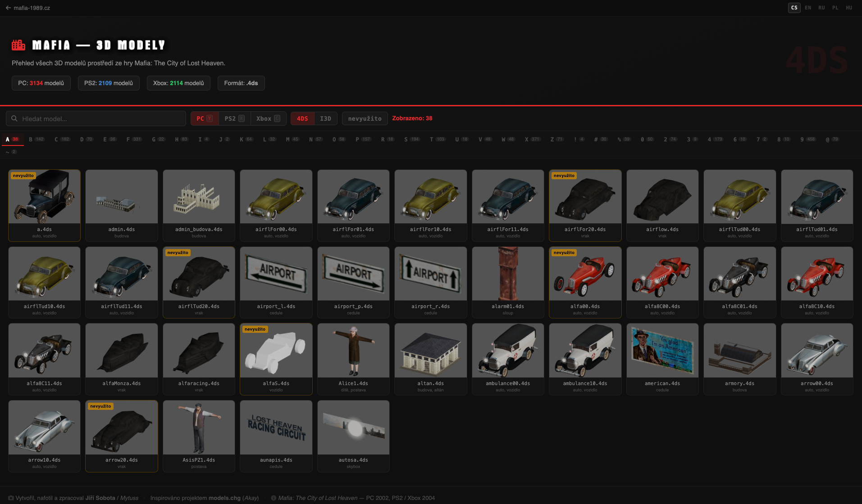Image resolution: width=862 pixels, height=504 pixels.
Task: Open the admin_budova.4ds model
Action: point(199,205)
